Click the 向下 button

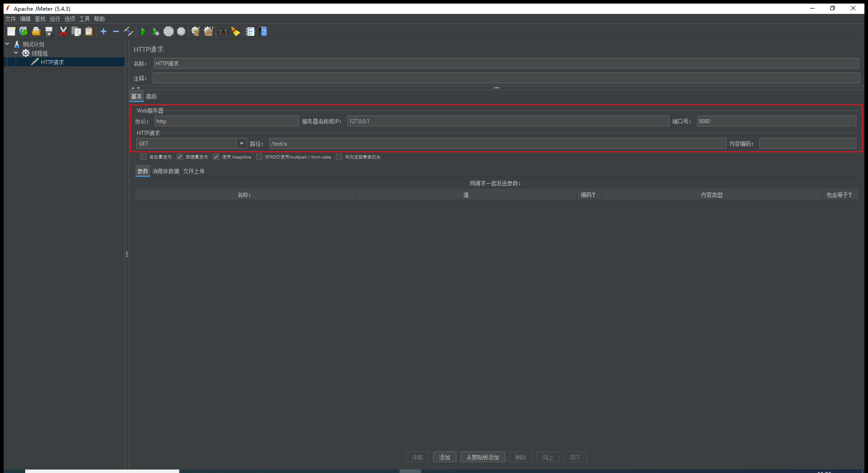(575, 457)
